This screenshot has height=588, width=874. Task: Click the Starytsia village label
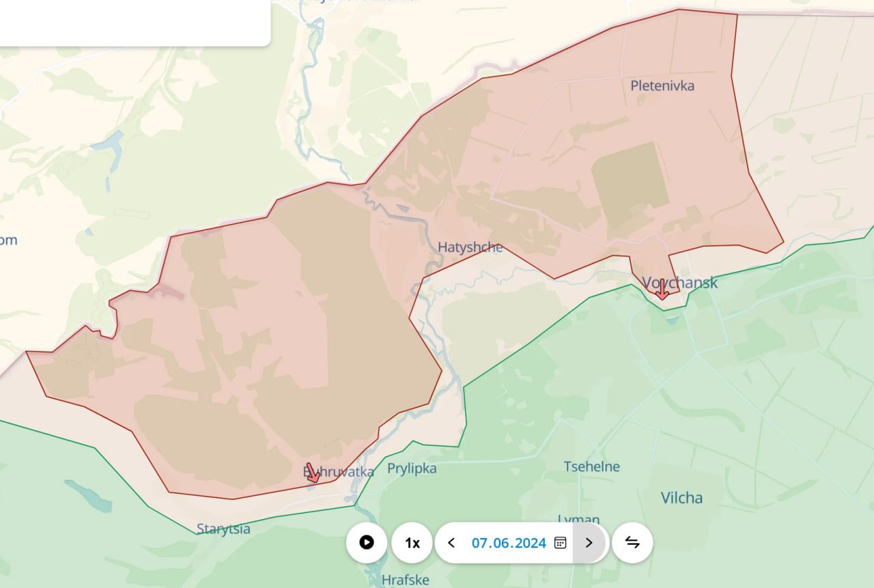223,529
